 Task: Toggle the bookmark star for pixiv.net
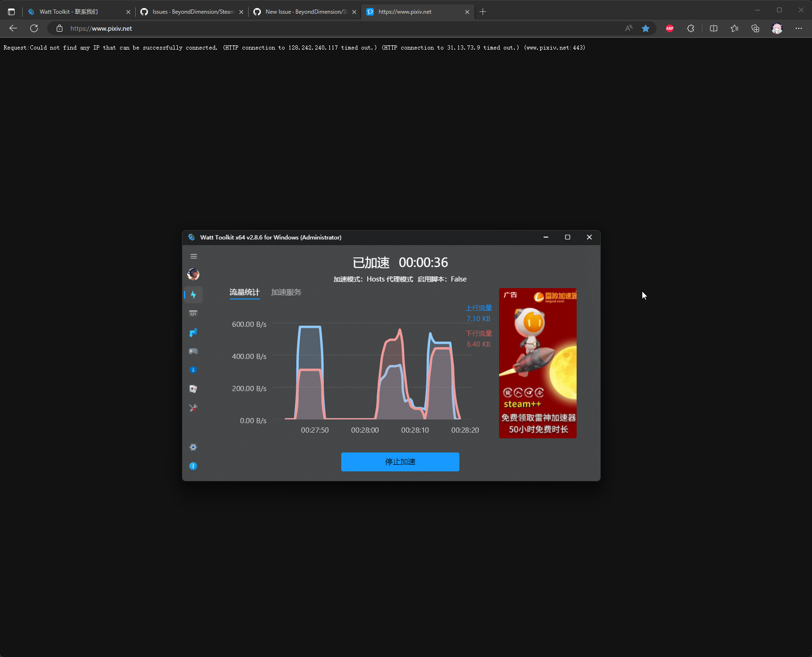point(646,28)
